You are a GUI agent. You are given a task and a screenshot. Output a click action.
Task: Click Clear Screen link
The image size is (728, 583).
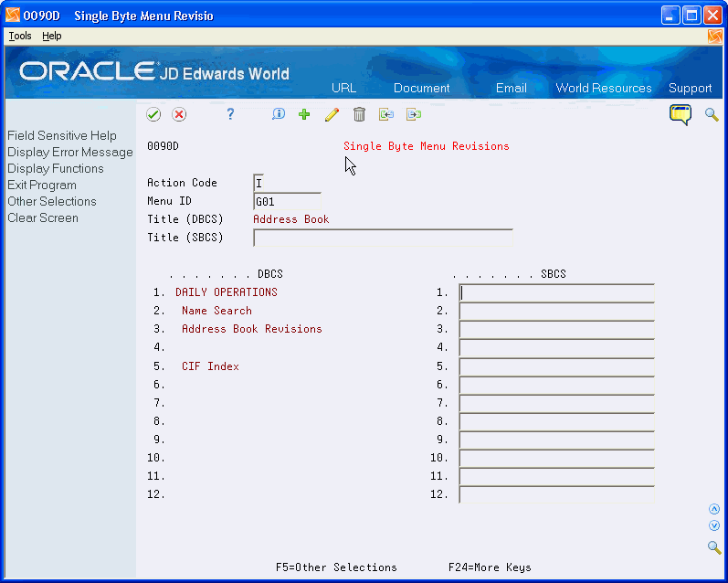tap(43, 217)
